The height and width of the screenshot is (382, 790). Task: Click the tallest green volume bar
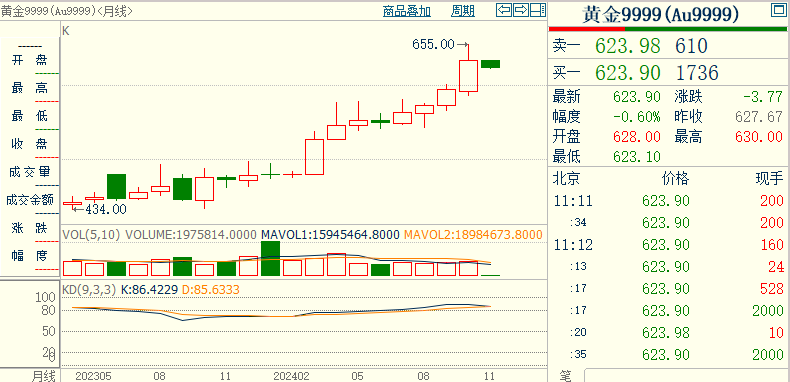point(271,259)
